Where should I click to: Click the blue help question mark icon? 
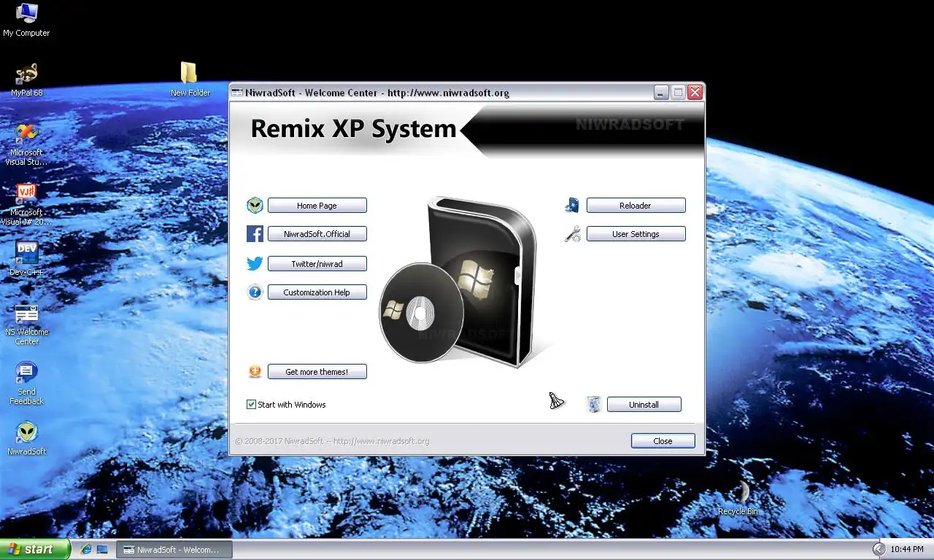click(255, 292)
